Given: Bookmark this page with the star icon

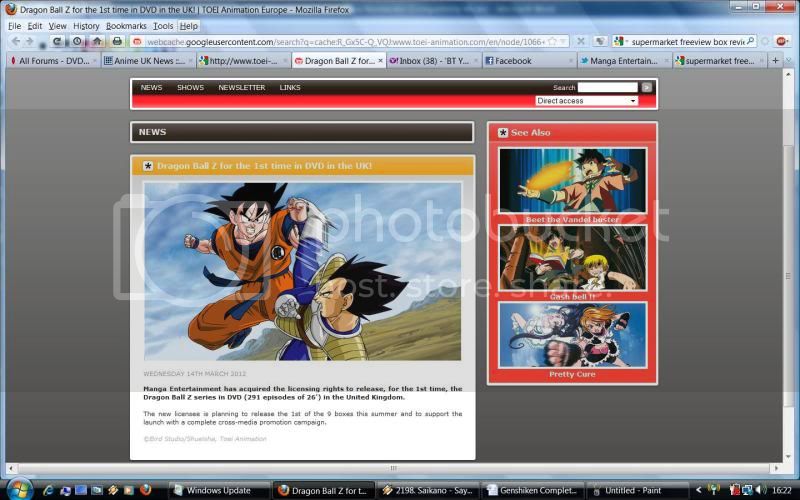Looking at the screenshot, I should [552, 41].
